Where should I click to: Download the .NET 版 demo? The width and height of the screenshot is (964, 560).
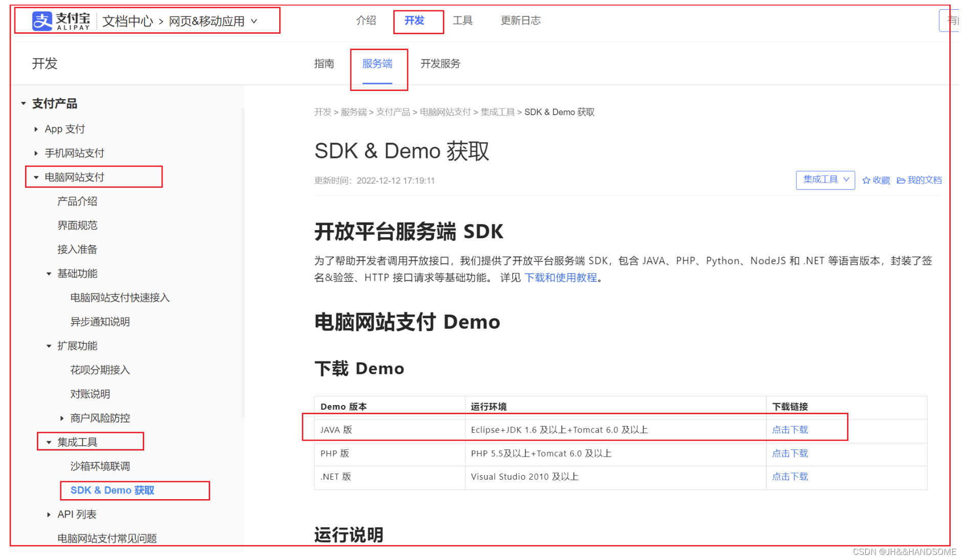click(790, 477)
